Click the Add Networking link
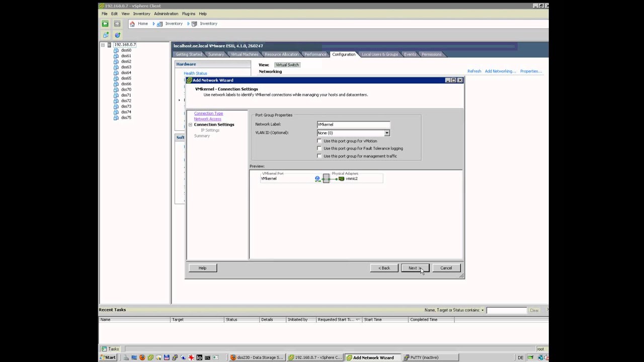644x362 pixels. click(x=500, y=71)
